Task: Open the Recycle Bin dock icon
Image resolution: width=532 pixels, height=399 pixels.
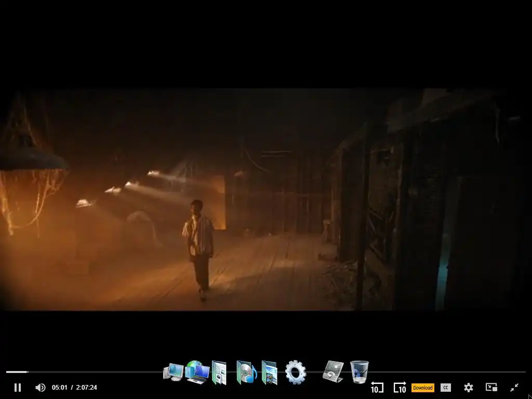Action: pyautogui.click(x=360, y=372)
